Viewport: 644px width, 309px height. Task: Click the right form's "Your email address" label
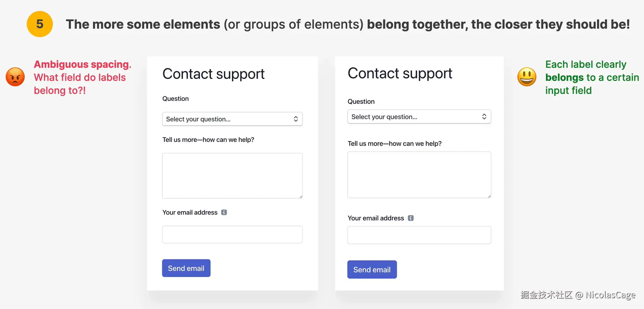click(376, 218)
